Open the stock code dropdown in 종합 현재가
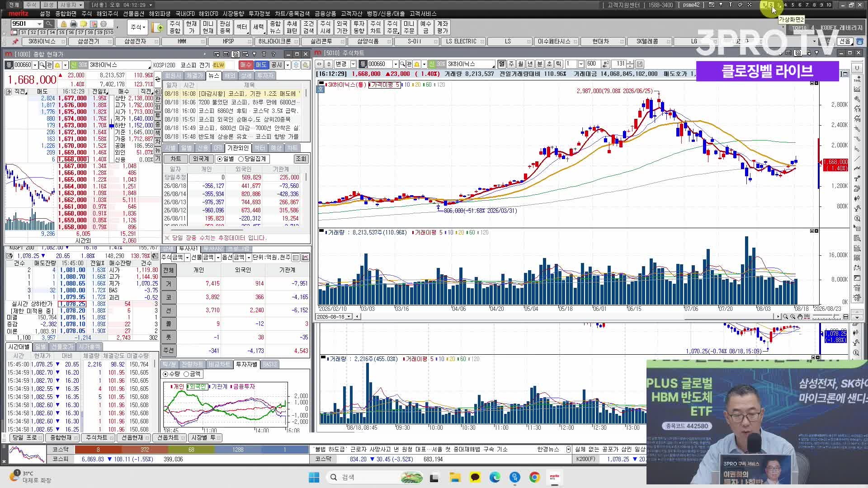 point(35,65)
